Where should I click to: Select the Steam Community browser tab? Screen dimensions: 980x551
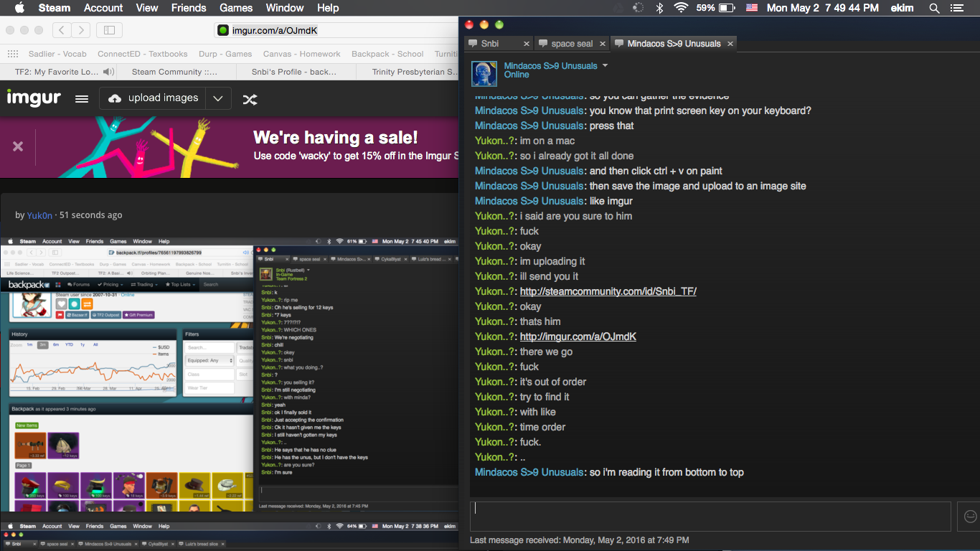click(174, 72)
